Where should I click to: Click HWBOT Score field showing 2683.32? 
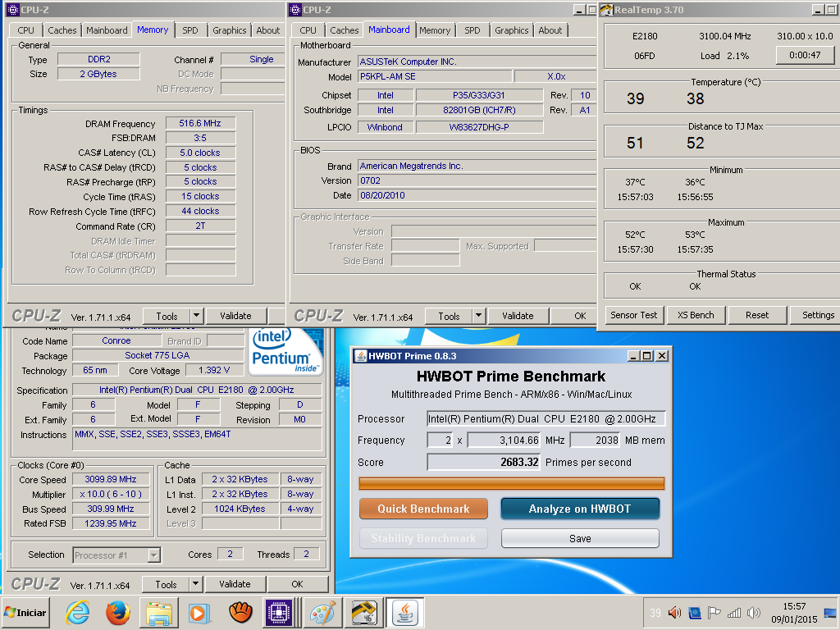pos(483,463)
